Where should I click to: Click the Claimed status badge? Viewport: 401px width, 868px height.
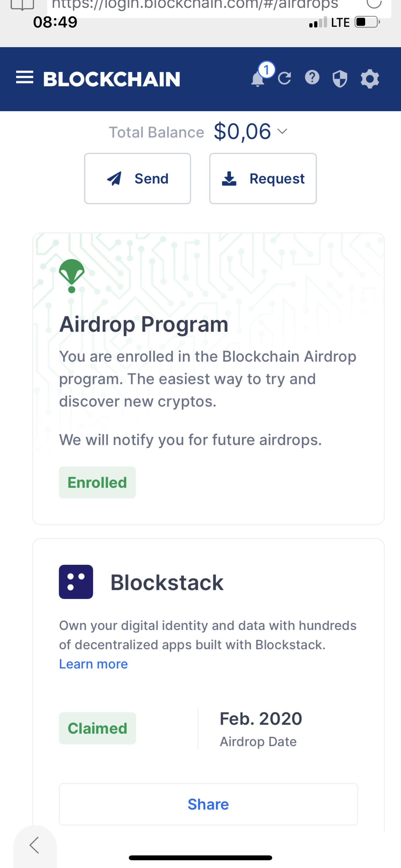tap(98, 728)
